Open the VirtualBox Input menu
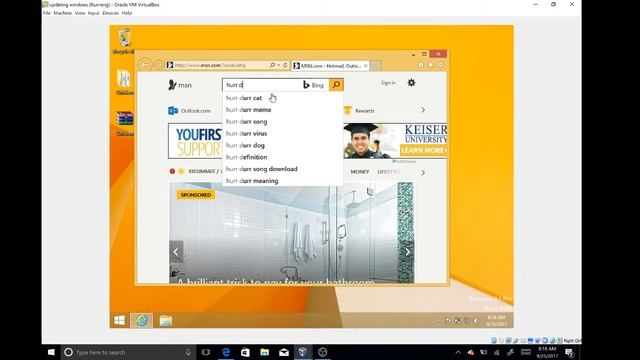The height and width of the screenshot is (360, 640). [93, 13]
